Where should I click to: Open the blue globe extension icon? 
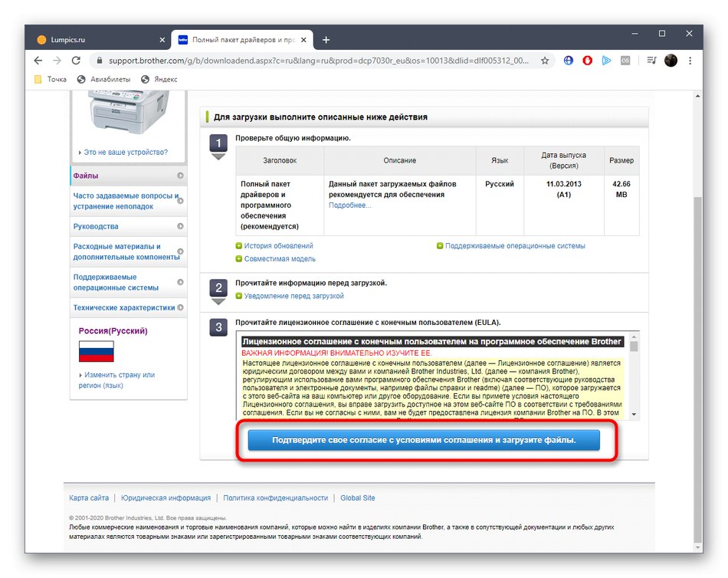[x=569, y=61]
